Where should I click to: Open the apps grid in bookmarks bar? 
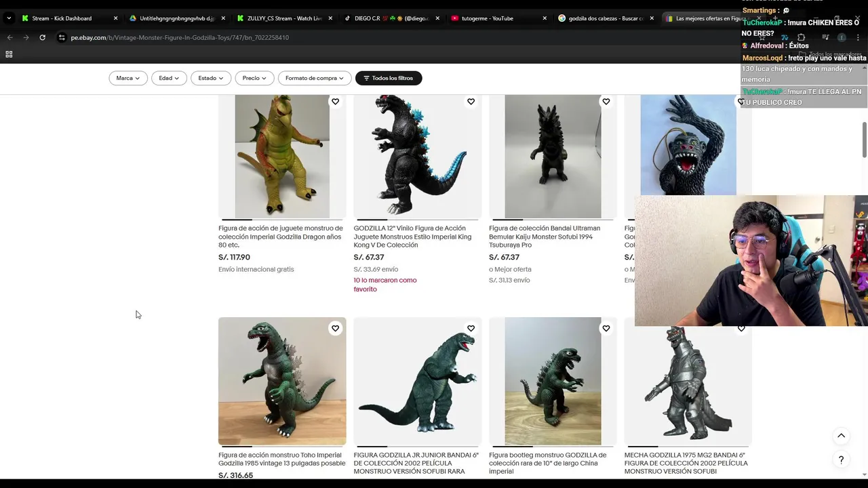[9, 54]
